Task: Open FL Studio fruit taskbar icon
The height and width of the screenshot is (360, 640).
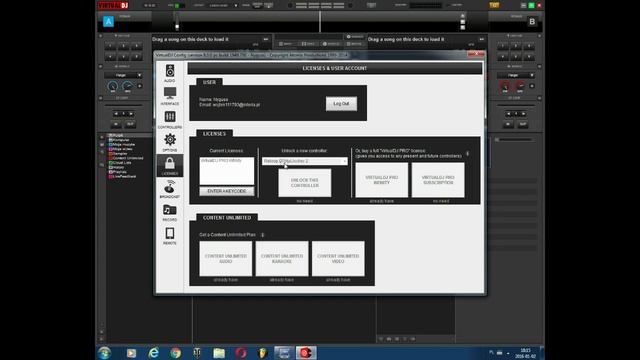Action: pos(262,353)
